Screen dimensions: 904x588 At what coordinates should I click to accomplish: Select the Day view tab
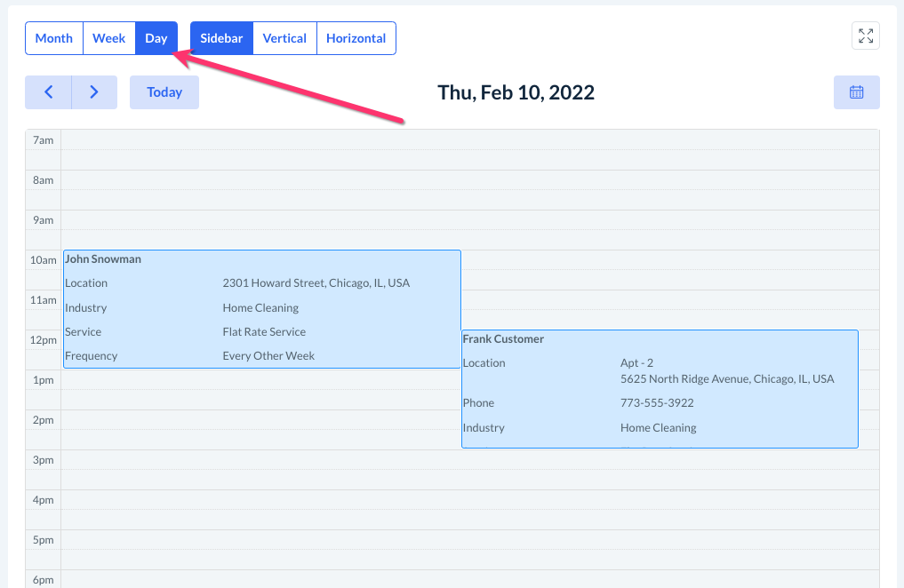coord(156,38)
